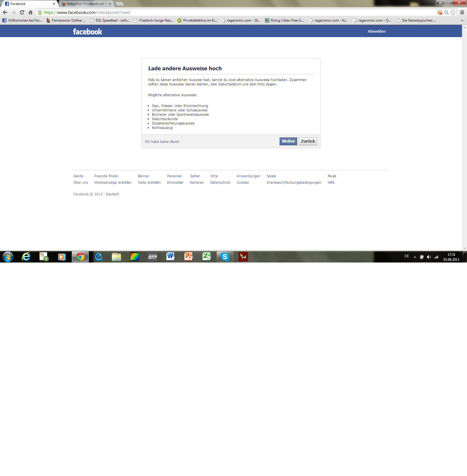Image resolution: width=467 pixels, height=476 pixels.
Task: Click the page scrollbar up arrow
Action: 465,27
